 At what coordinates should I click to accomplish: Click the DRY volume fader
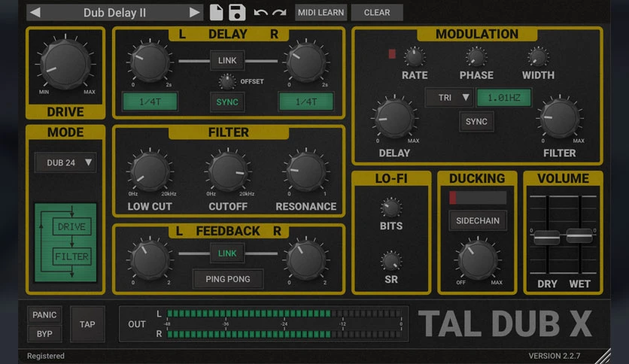[x=547, y=237]
